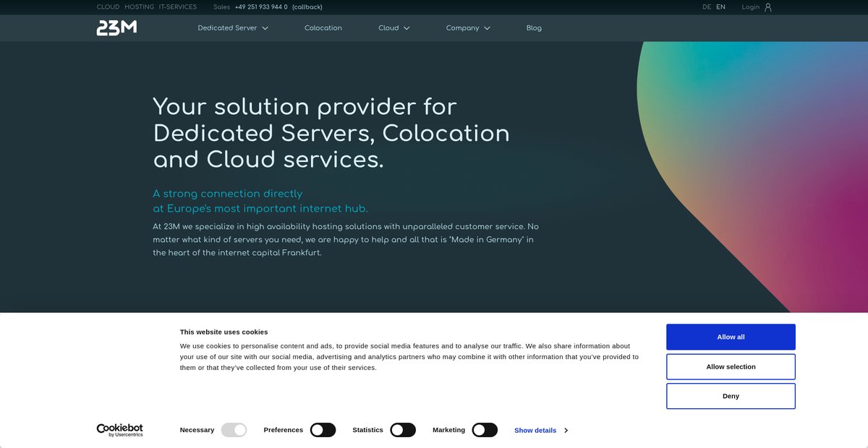This screenshot has height=448, width=868.
Task: Click the 23M logo
Action: point(116,27)
